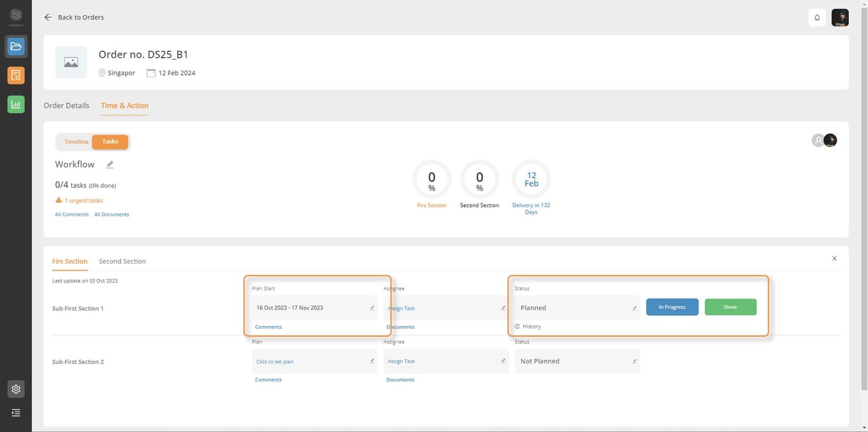Open Comments for Sub-First Section 2
Image resolution: width=868 pixels, height=432 pixels.
click(268, 379)
